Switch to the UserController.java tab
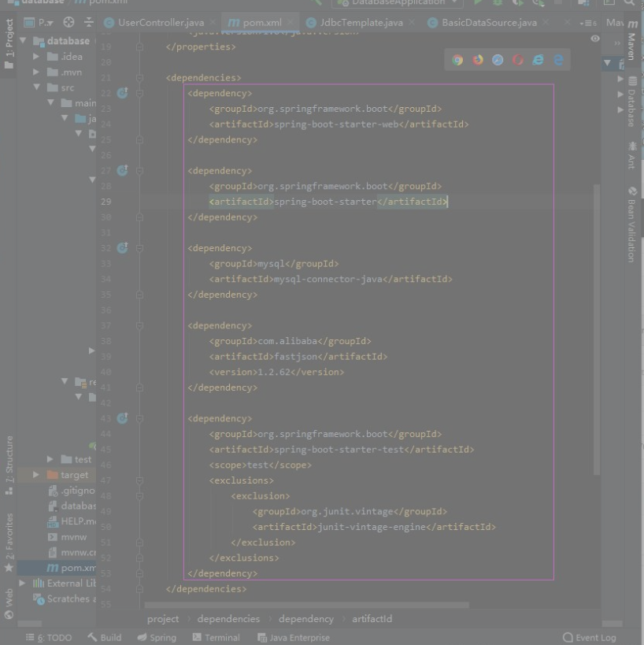The height and width of the screenshot is (645, 644). [x=161, y=23]
